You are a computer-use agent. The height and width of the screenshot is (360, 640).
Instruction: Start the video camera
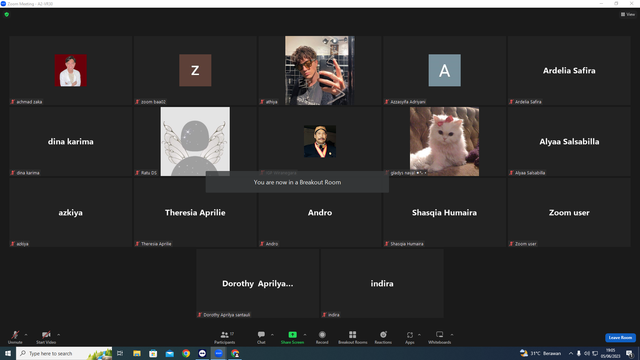46,337
